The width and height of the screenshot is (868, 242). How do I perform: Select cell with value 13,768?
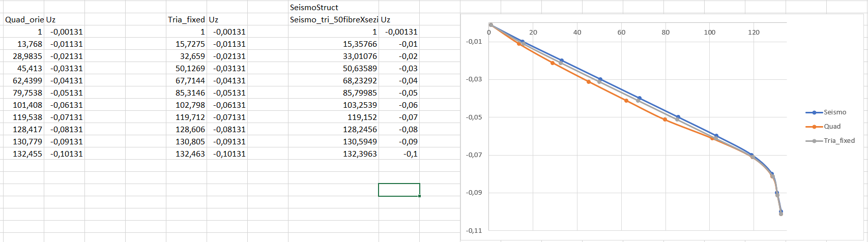[23, 44]
